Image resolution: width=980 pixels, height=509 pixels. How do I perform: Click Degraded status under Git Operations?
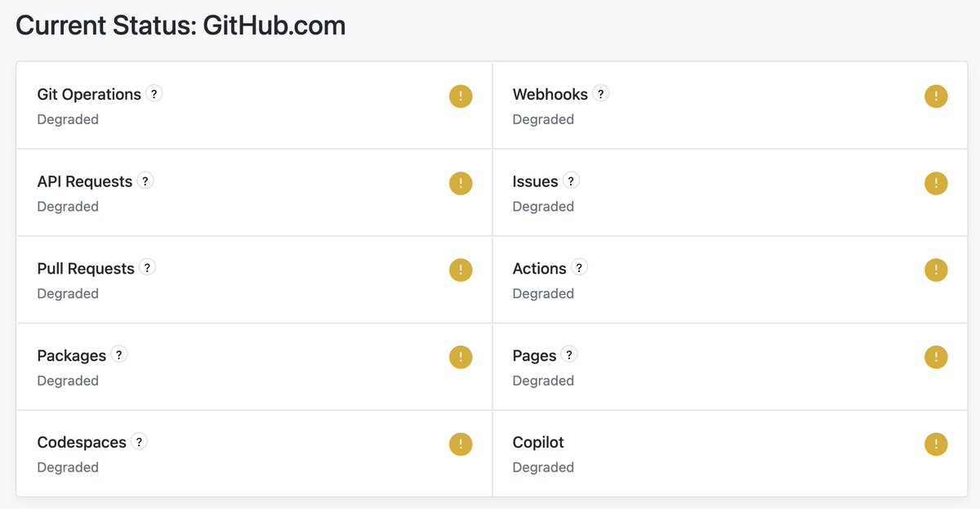(68, 119)
